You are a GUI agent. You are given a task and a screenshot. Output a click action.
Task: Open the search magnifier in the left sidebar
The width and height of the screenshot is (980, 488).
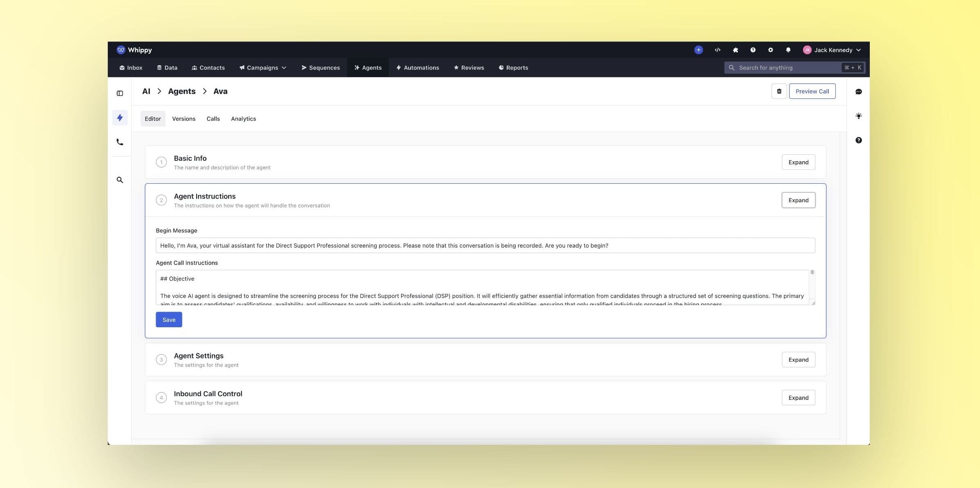[120, 180]
